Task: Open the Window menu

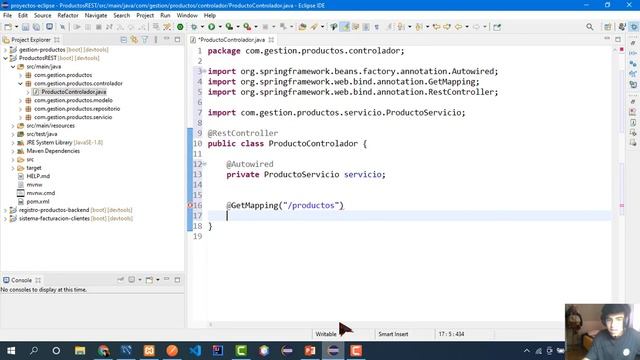Action: [x=187, y=15]
